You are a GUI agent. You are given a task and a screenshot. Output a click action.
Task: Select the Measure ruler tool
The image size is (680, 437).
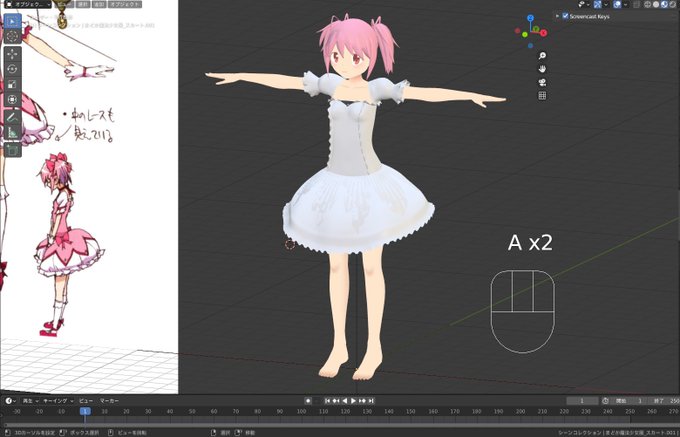[12, 132]
